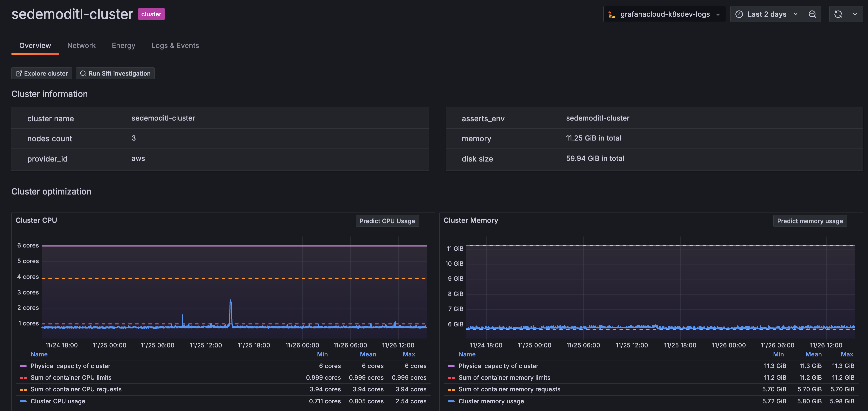Open the refresh interval dropdown arrow
This screenshot has width=868, height=411.
coord(855,14)
